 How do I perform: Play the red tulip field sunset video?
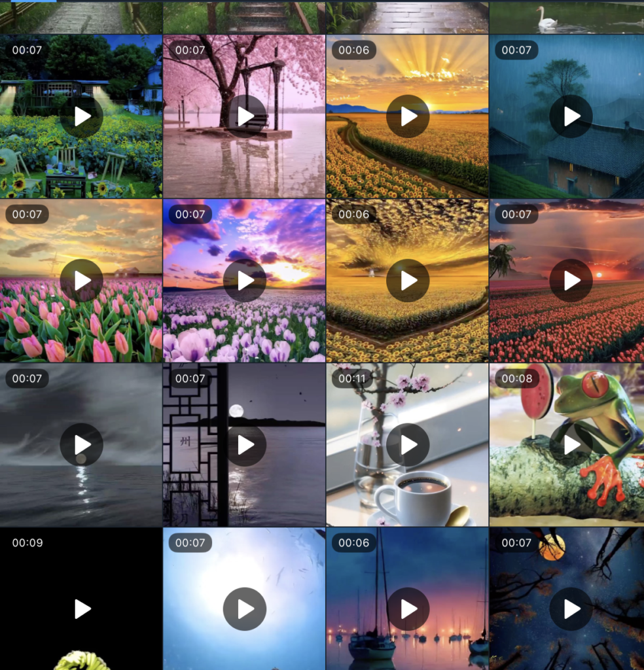pos(571,281)
